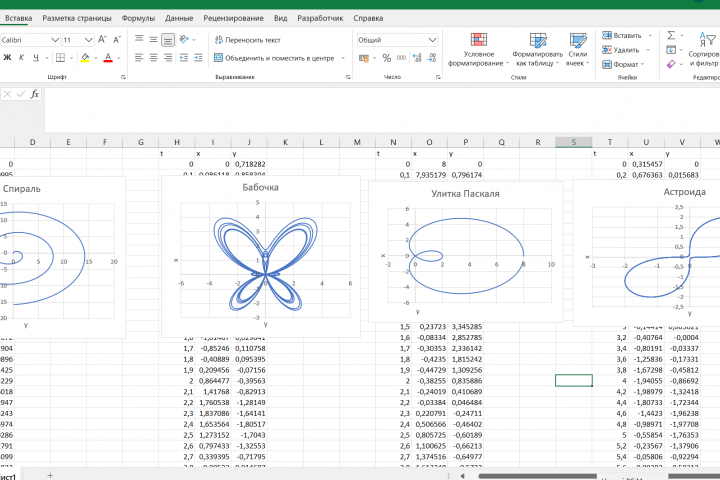Toggle Переносить текст wrap text
The height and width of the screenshot is (480, 720).
pyautogui.click(x=248, y=40)
